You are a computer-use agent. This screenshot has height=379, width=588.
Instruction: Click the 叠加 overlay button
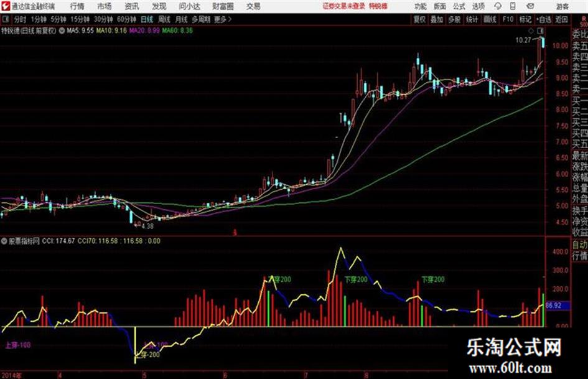click(437, 19)
